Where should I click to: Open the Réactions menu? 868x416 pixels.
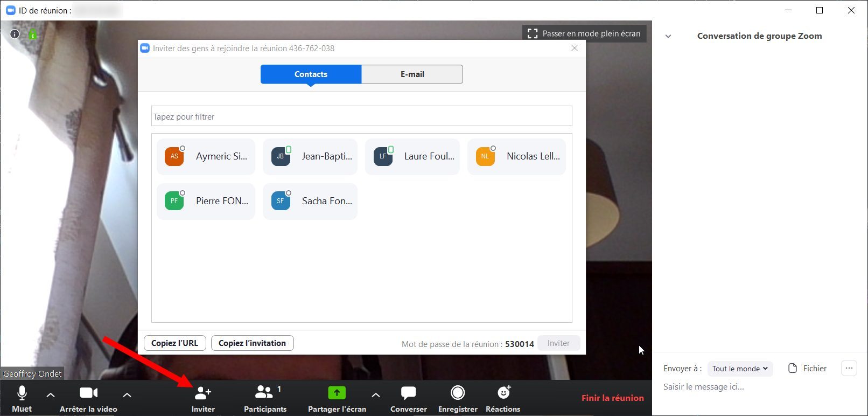click(503, 399)
